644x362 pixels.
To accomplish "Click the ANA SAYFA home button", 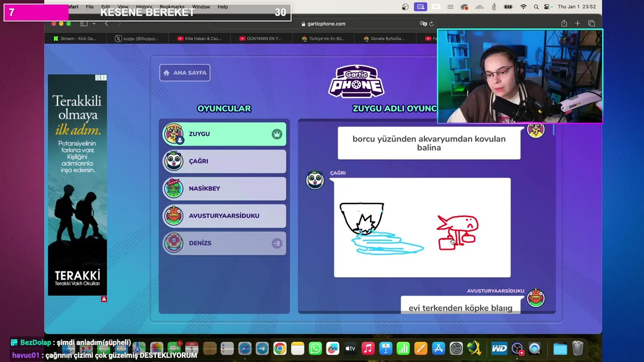I will tap(185, 73).
